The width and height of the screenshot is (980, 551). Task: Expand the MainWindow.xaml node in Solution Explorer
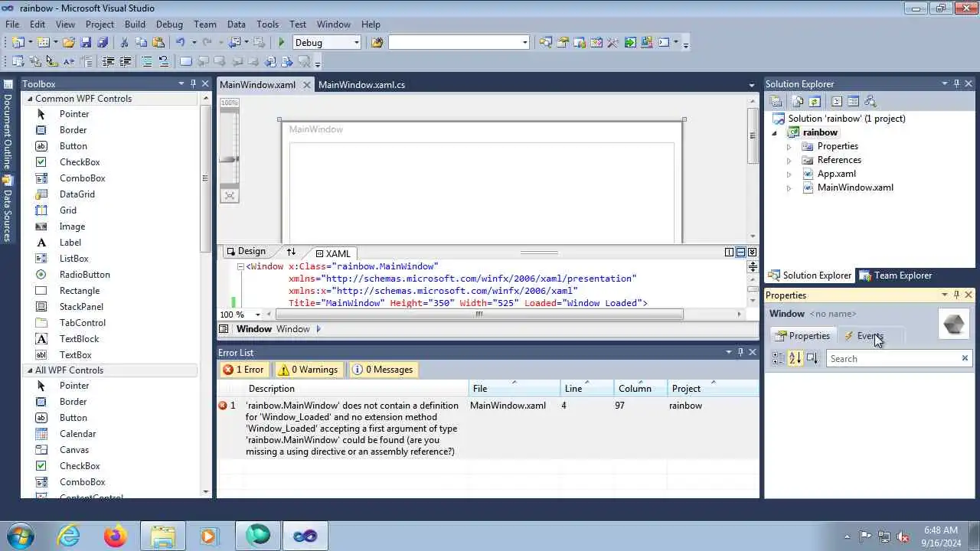[789, 188]
